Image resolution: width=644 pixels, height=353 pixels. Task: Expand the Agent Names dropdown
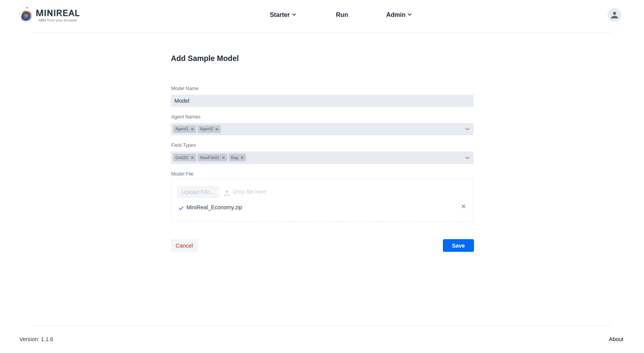click(x=467, y=129)
